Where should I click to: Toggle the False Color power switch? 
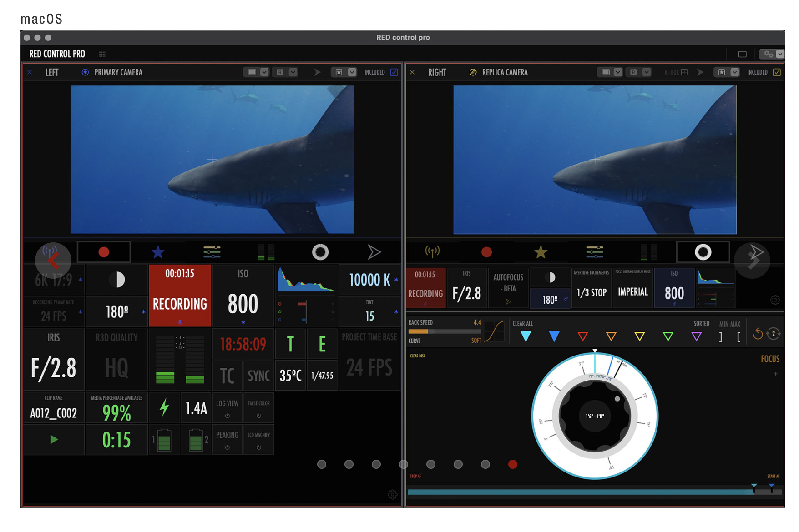pyautogui.click(x=258, y=416)
